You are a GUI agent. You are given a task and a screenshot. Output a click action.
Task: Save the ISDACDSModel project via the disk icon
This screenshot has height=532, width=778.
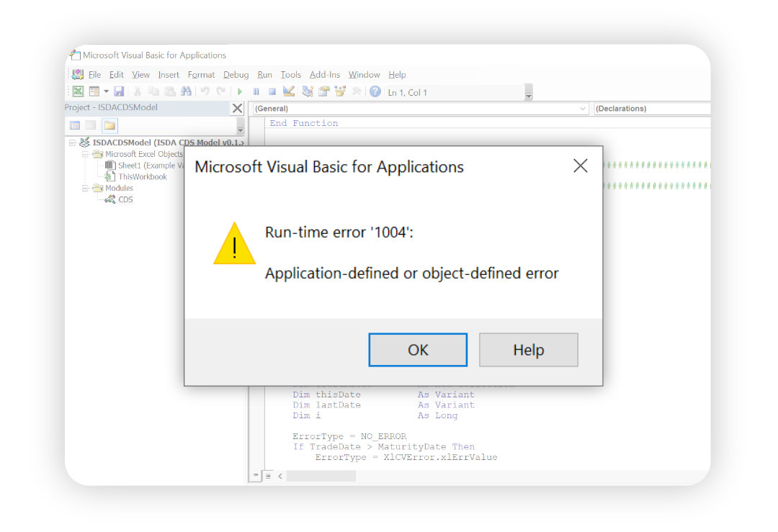tap(120, 91)
